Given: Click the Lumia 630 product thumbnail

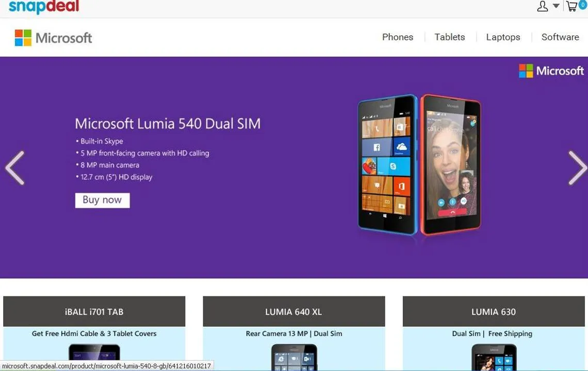Looking at the screenshot, I should 494,357.
